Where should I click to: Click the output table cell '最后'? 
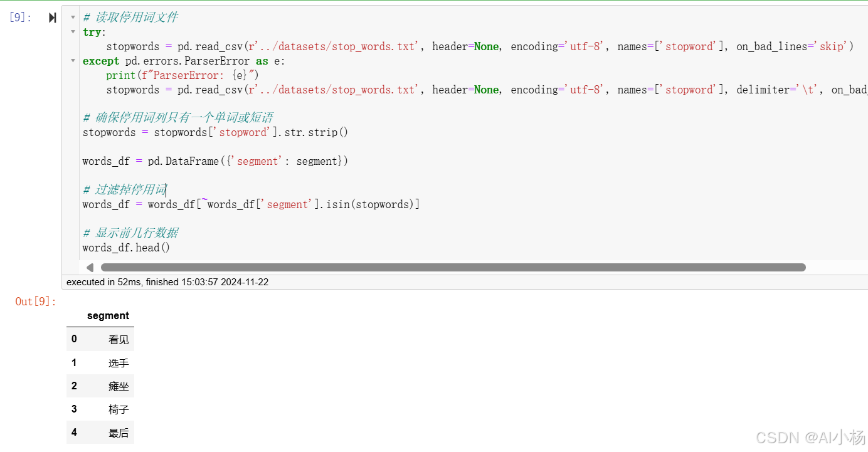119,433
